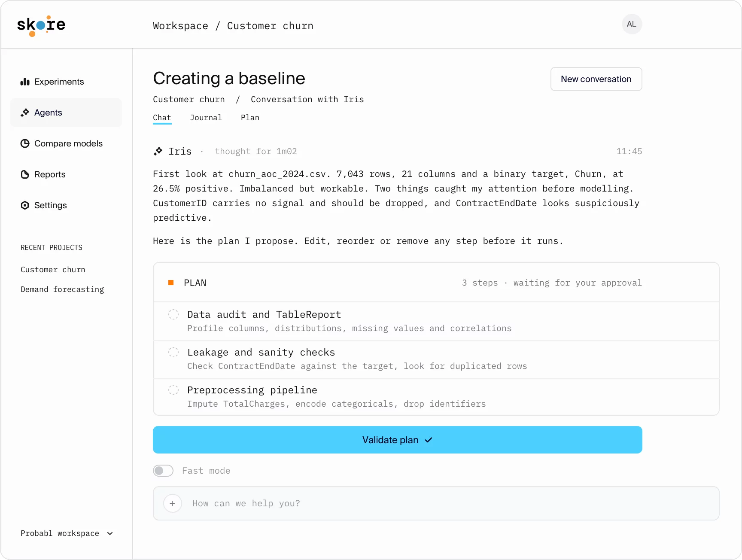Focus the 'How can we help you?' input

click(436, 503)
